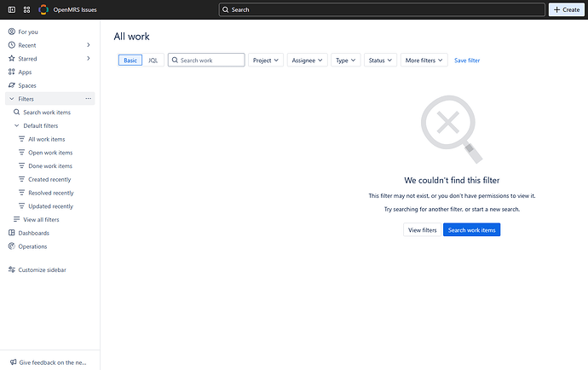This screenshot has width=588, height=370.
Task: Open the Project filter dropdown
Action: [266, 61]
